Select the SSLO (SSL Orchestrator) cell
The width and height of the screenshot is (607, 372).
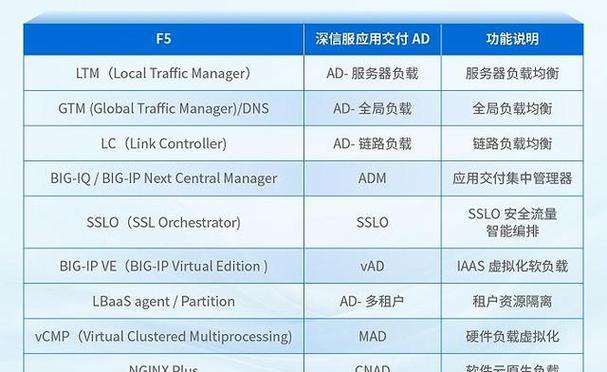(x=163, y=222)
